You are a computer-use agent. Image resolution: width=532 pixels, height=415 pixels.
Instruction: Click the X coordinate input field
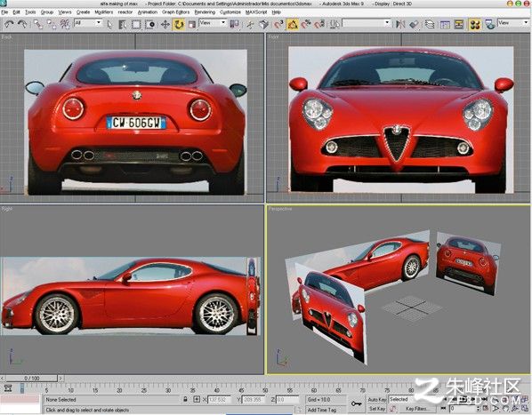pos(219,400)
